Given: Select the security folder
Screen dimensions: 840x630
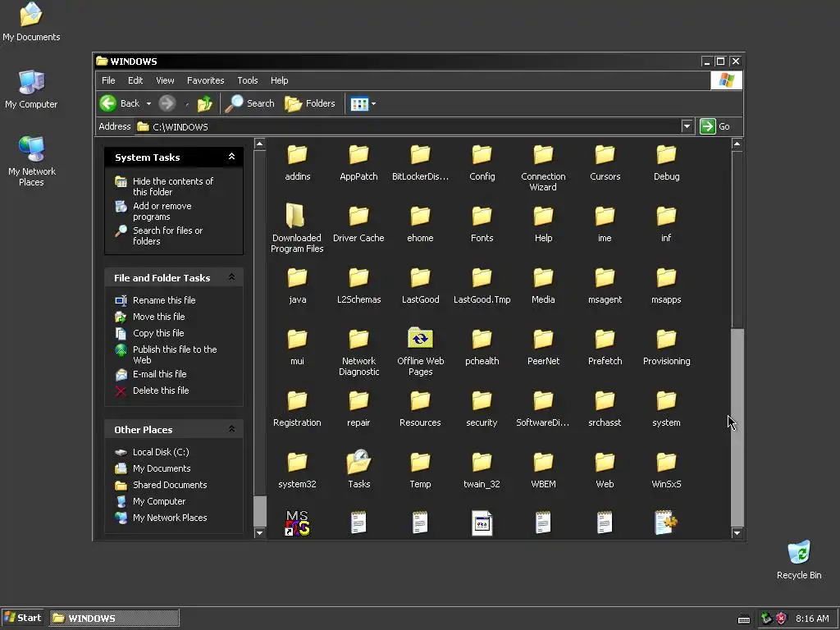Looking at the screenshot, I should (x=482, y=410).
